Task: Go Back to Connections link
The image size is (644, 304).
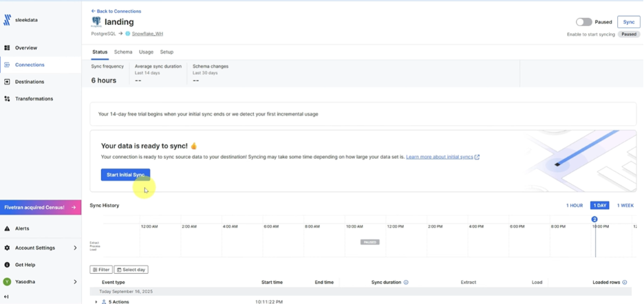Action: (x=116, y=11)
